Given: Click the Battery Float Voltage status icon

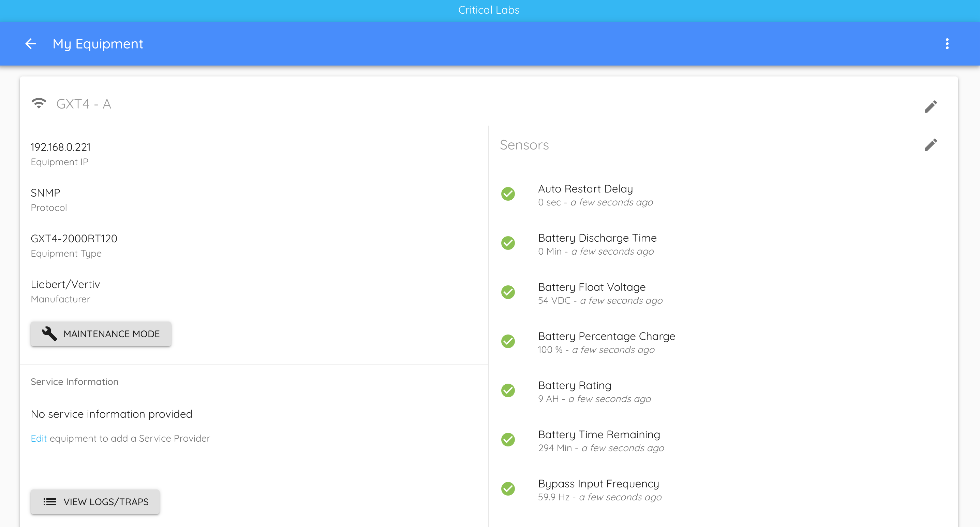Looking at the screenshot, I should tap(508, 293).
